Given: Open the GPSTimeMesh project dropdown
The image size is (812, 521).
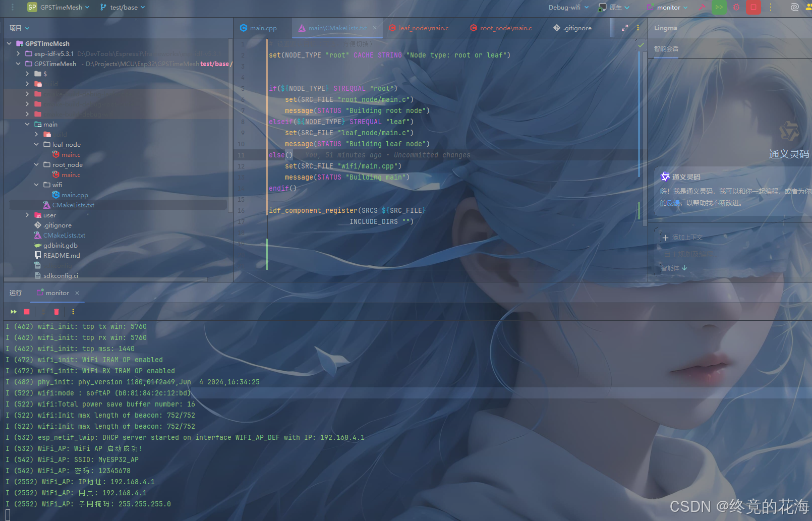Looking at the screenshot, I should point(64,7).
